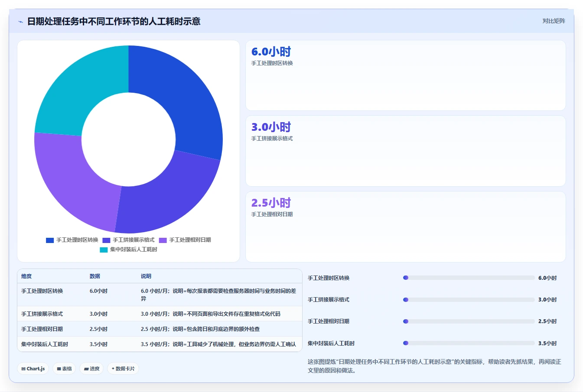Click the summary paragraph starting with 这张图提炼

[x=434, y=366]
